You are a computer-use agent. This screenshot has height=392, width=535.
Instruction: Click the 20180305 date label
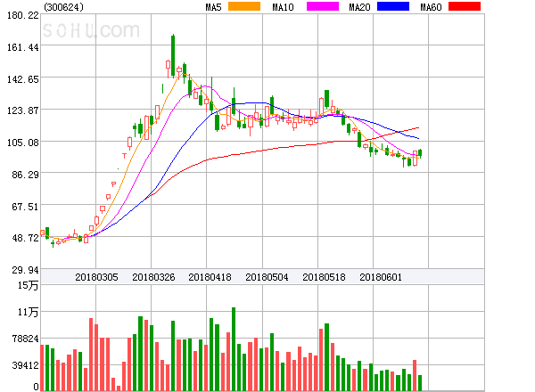96,277
